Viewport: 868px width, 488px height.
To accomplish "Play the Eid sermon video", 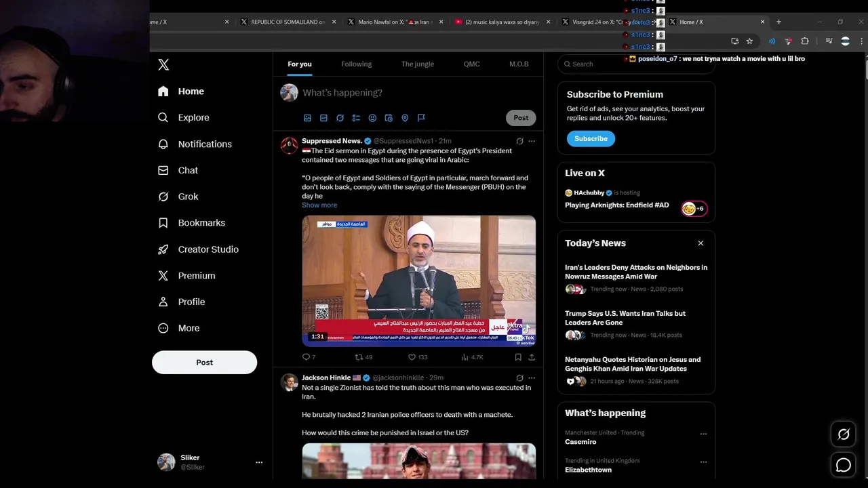I will 418,281.
